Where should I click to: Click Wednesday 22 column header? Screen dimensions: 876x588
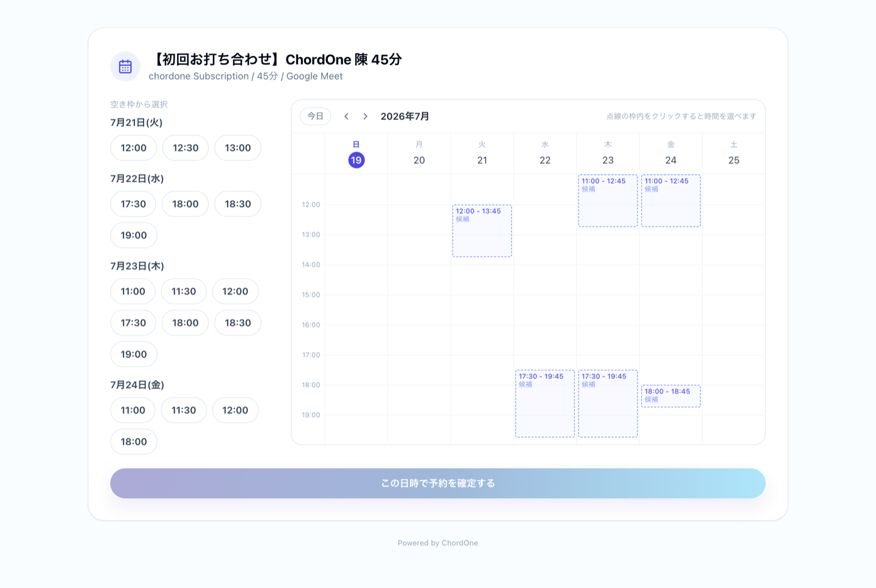(545, 153)
